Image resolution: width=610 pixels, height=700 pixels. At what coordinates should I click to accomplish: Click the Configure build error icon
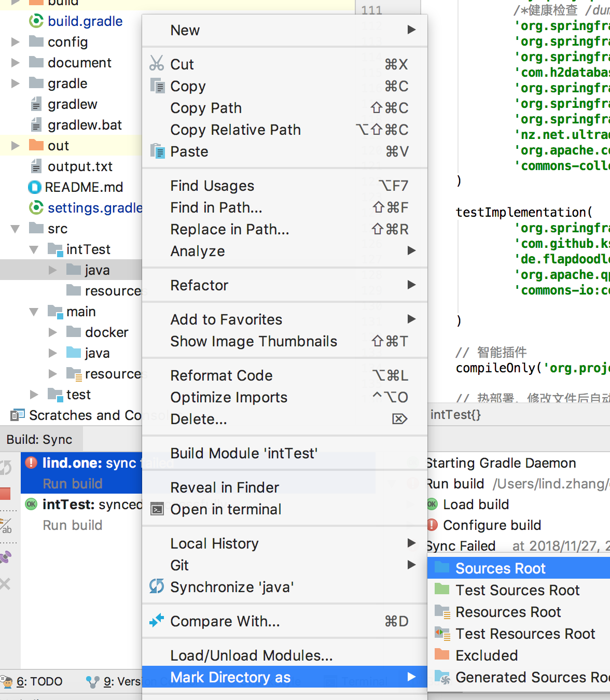(432, 525)
